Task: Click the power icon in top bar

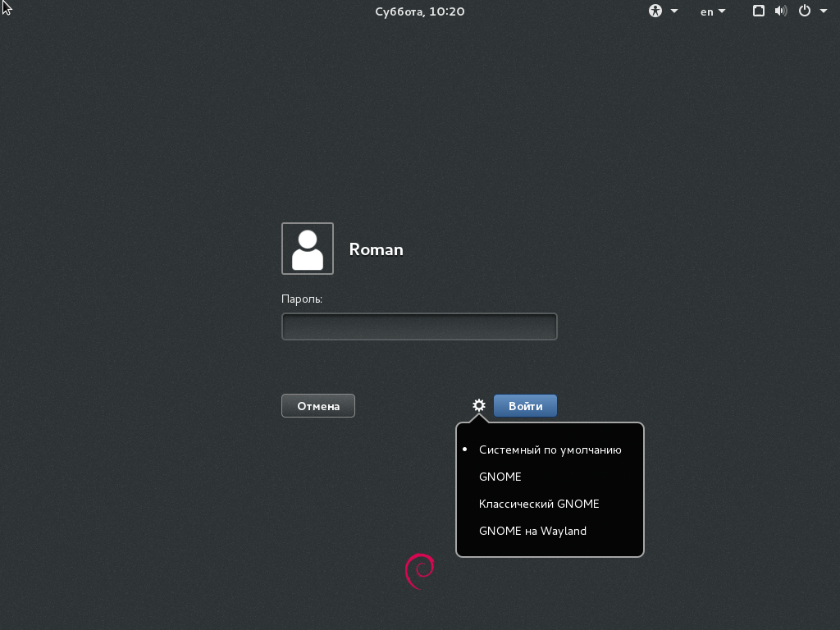Action: pyautogui.click(x=805, y=11)
